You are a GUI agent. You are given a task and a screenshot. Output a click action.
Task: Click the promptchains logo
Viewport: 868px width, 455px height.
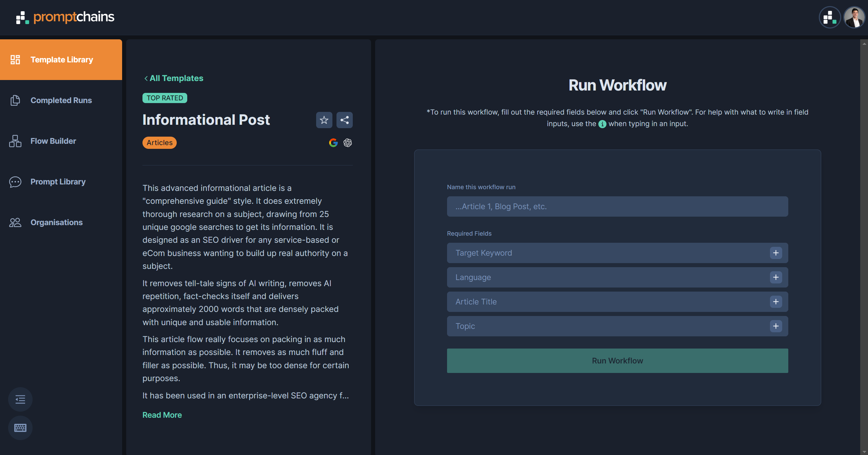pos(65,17)
